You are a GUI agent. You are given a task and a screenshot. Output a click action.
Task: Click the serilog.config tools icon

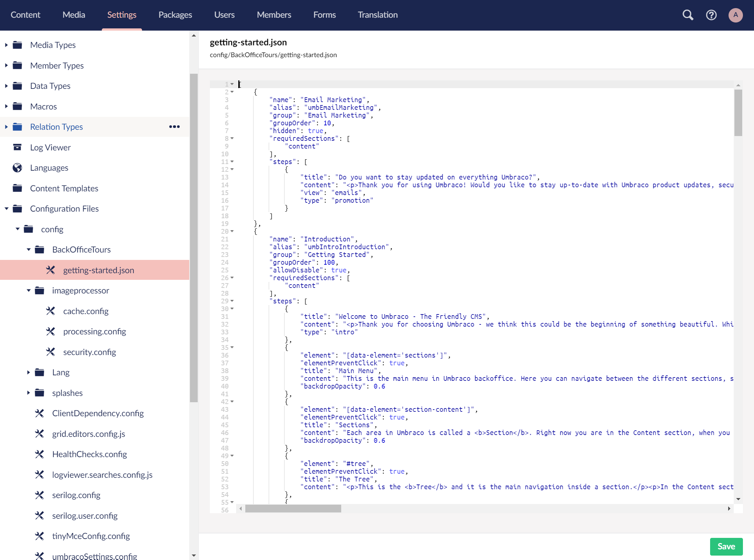coord(39,495)
